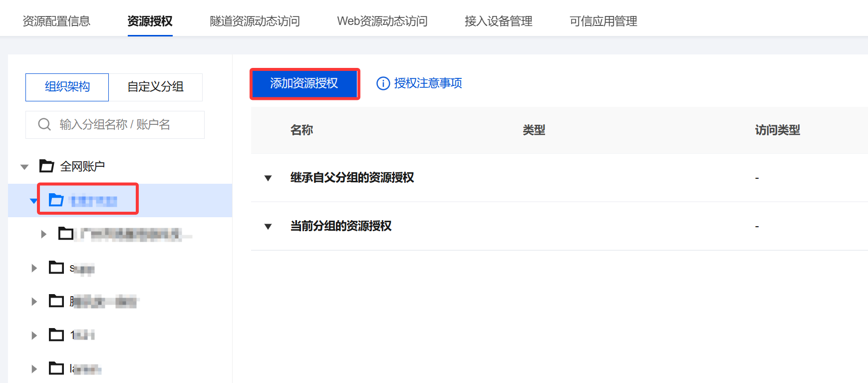Click the 添加资源授权 button

(304, 83)
